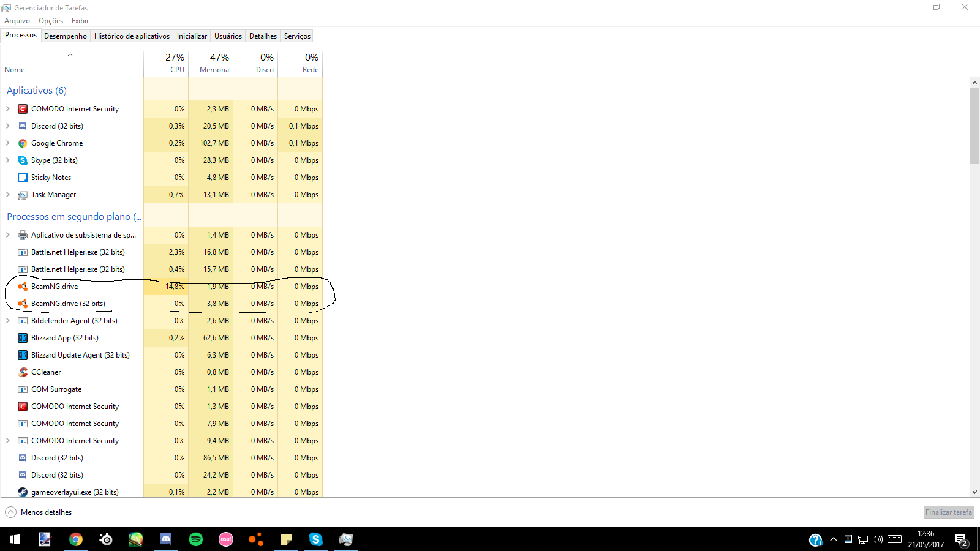Open the Windows Start menu
The height and width of the screenshot is (551, 980).
tap(15, 539)
